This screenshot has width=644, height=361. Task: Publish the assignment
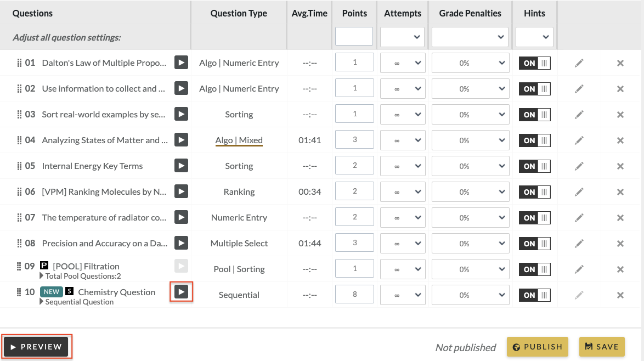[538, 347]
